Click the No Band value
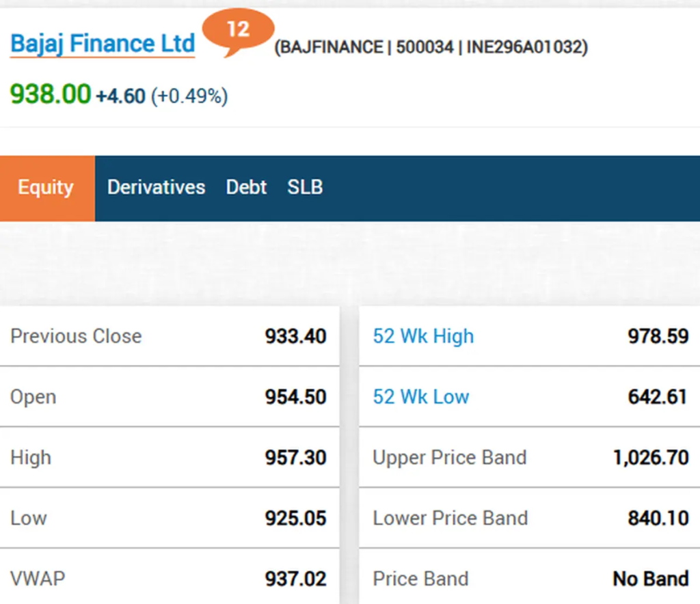 point(651,579)
